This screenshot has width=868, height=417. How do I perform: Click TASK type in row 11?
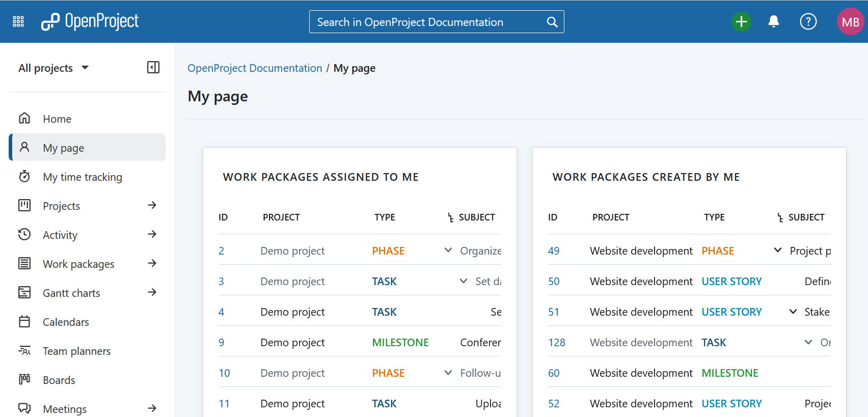[x=384, y=403]
